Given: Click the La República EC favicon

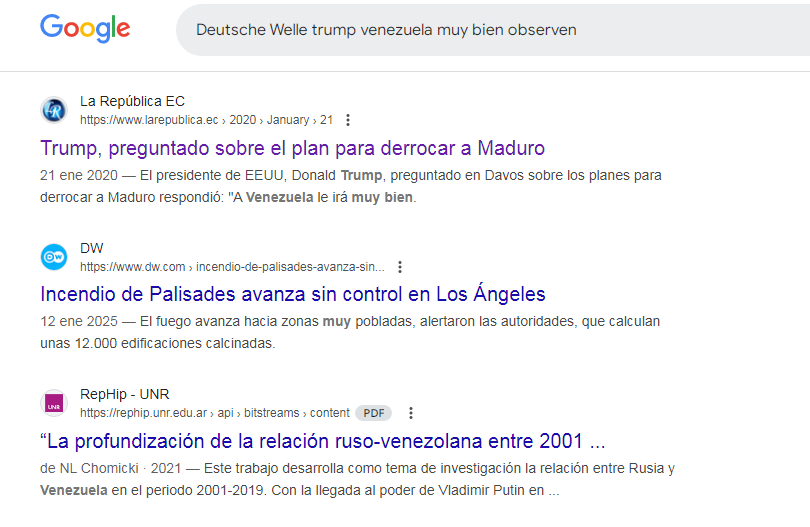Looking at the screenshot, I should point(54,110).
